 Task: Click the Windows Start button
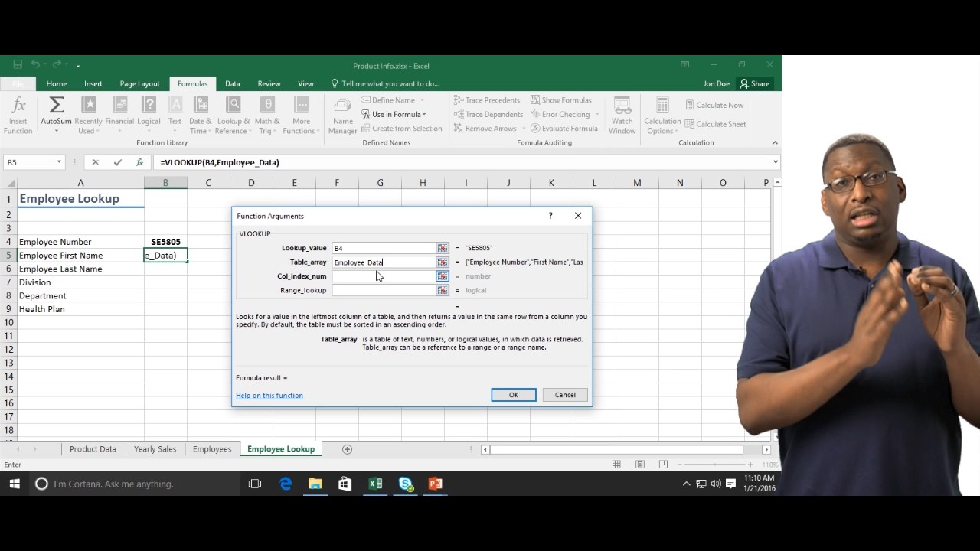coord(14,484)
